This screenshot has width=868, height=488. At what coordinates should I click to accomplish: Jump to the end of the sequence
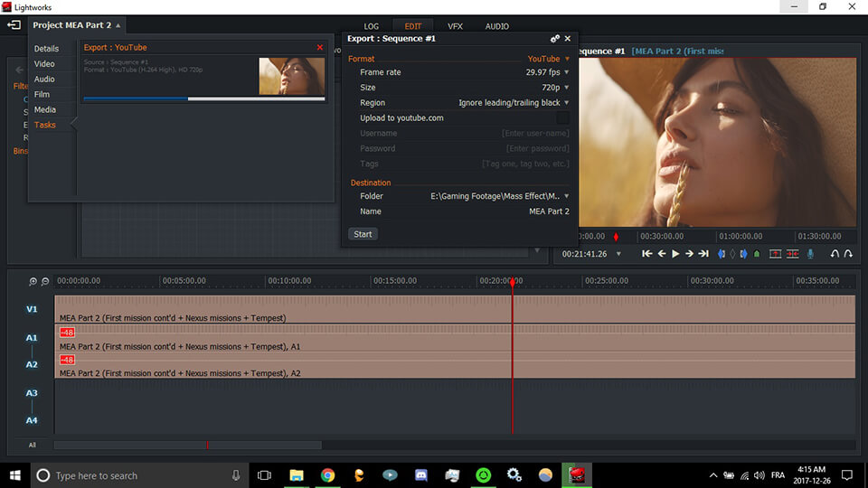point(703,253)
